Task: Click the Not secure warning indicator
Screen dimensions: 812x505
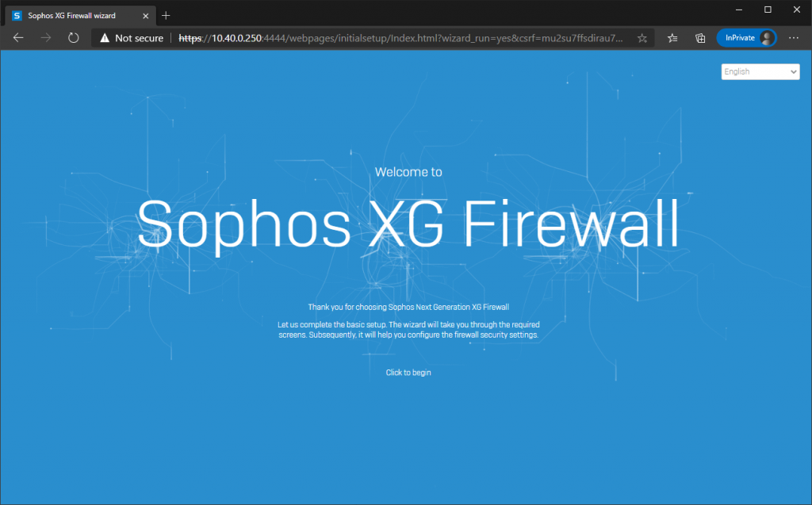Action: pyautogui.click(x=132, y=38)
